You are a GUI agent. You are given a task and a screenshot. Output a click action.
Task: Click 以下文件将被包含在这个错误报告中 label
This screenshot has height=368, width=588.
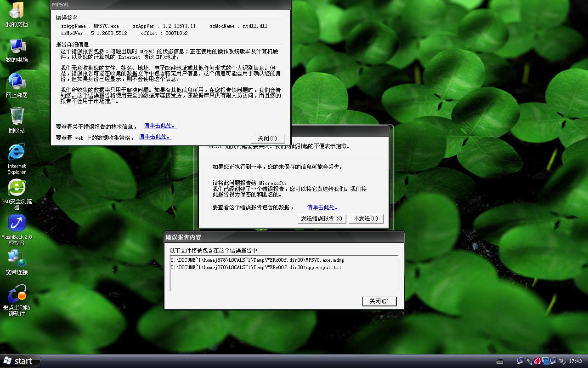(215, 251)
